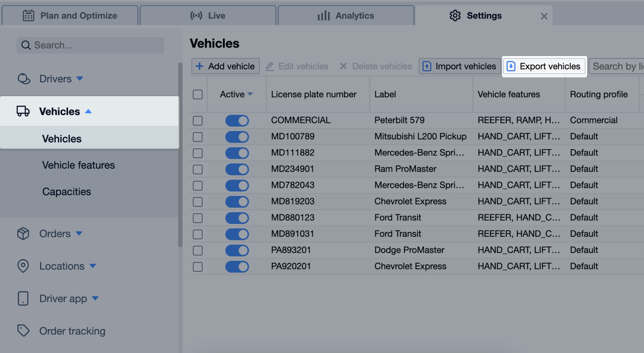Open the Vehicle features submenu item
Viewport: 644px width, 353px height.
click(x=79, y=165)
